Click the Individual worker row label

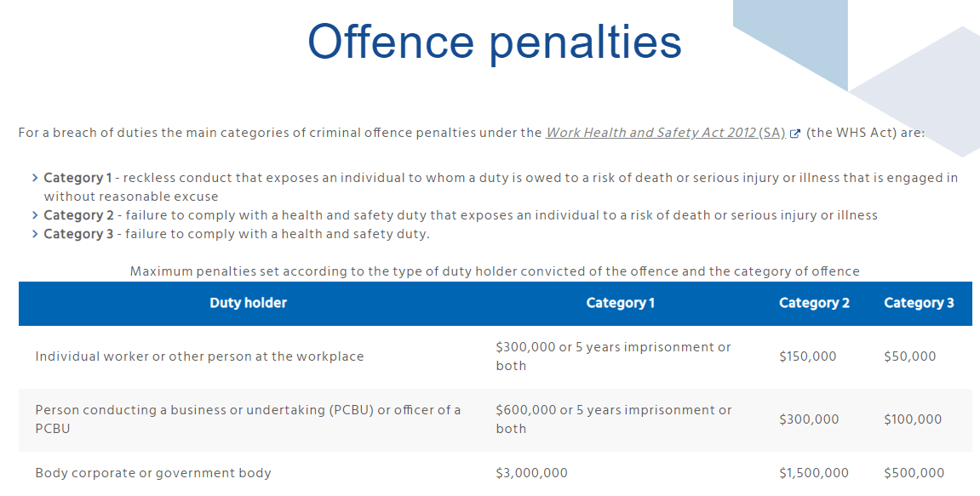pyautogui.click(x=199, y=356)
